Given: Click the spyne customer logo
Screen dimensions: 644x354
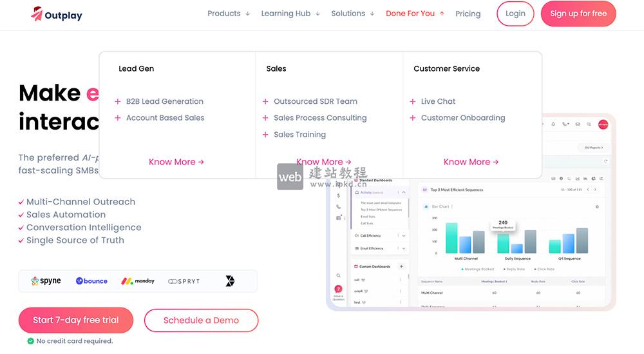Looking at the screenshot, I should click(x=46, y=281).
